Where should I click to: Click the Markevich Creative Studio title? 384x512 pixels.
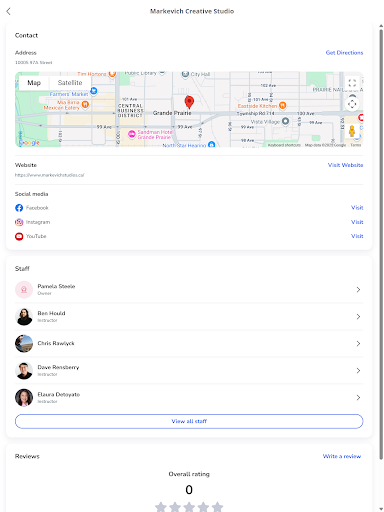click(192, 11)
